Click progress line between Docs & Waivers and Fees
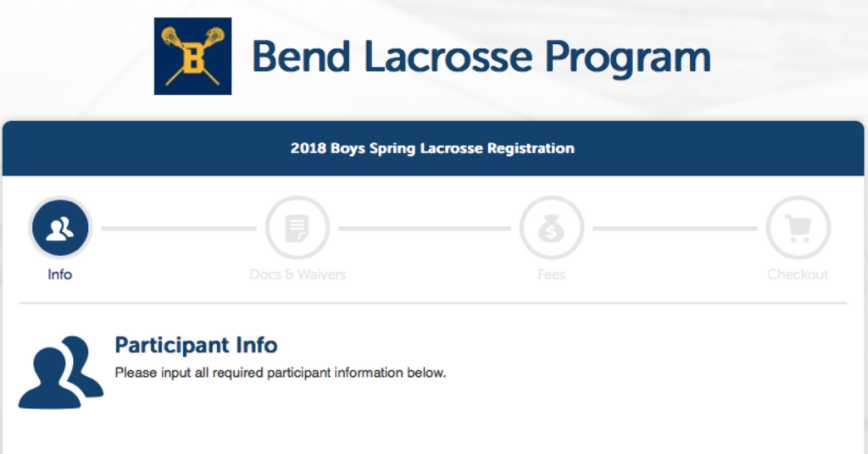Image resolution: width=868 pixels, height=454 pixels. [x=428, y=228]
